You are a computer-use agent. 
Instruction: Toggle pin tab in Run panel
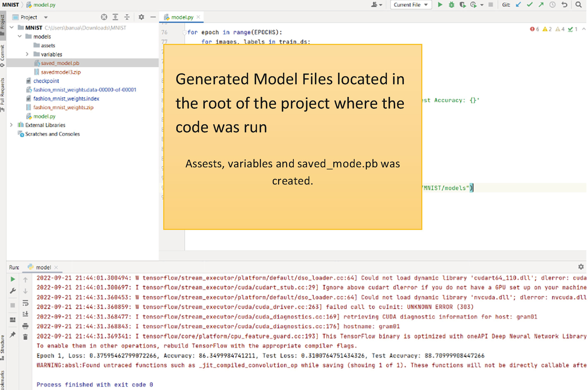point(12,335)
